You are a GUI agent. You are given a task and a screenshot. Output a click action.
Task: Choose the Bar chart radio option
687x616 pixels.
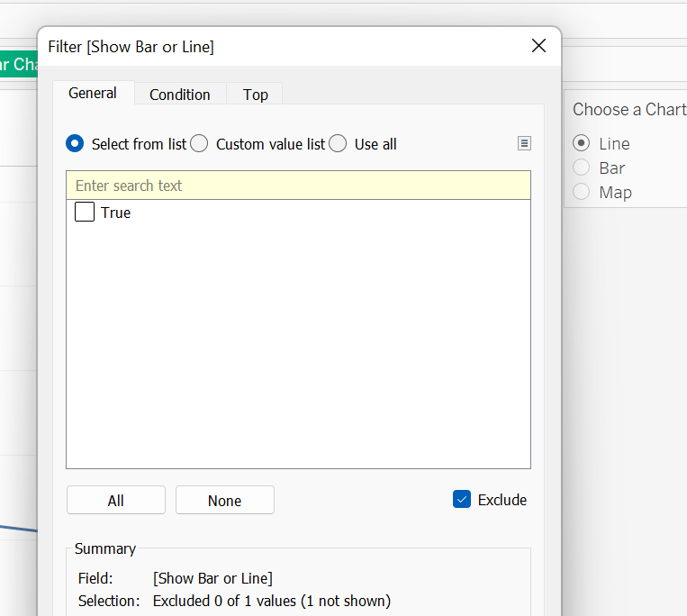[x=582, y=168]
